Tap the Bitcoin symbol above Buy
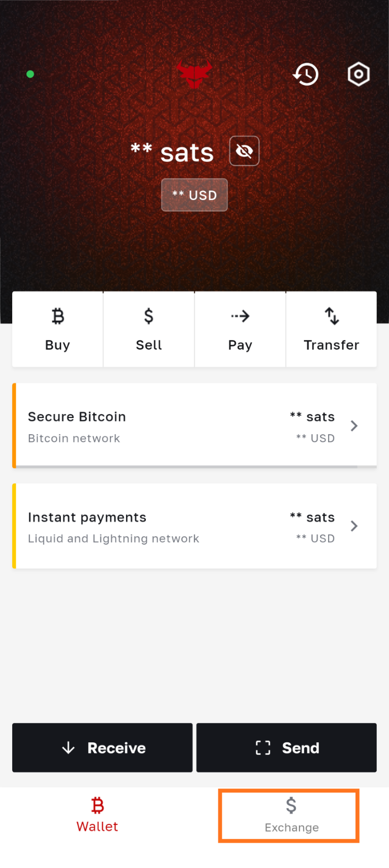 (58, 316)
